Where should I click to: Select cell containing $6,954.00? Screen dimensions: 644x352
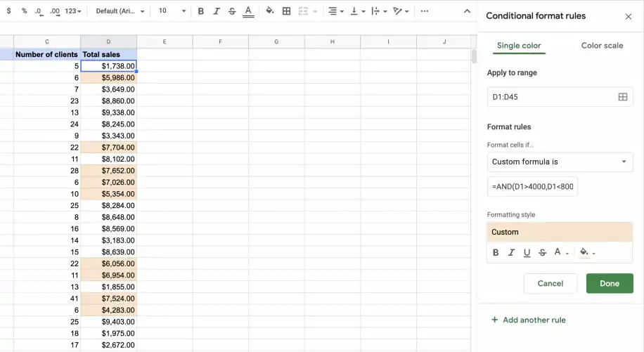[x=108, y=275]
